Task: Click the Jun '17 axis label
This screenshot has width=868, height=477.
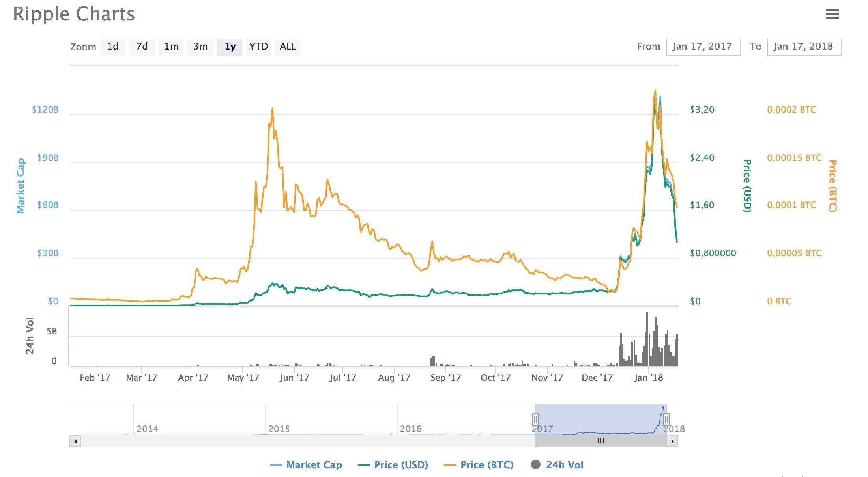Action: 294,378
